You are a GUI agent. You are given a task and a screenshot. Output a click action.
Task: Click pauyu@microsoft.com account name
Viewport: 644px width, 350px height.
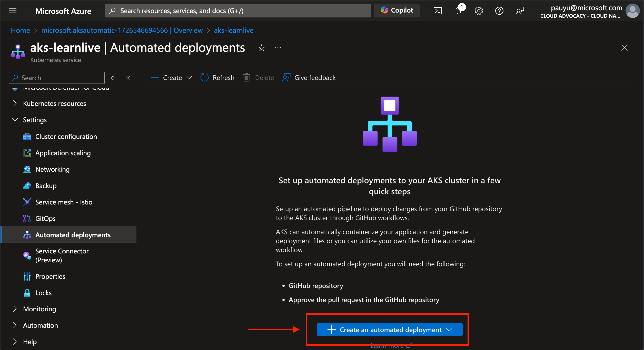586,8
